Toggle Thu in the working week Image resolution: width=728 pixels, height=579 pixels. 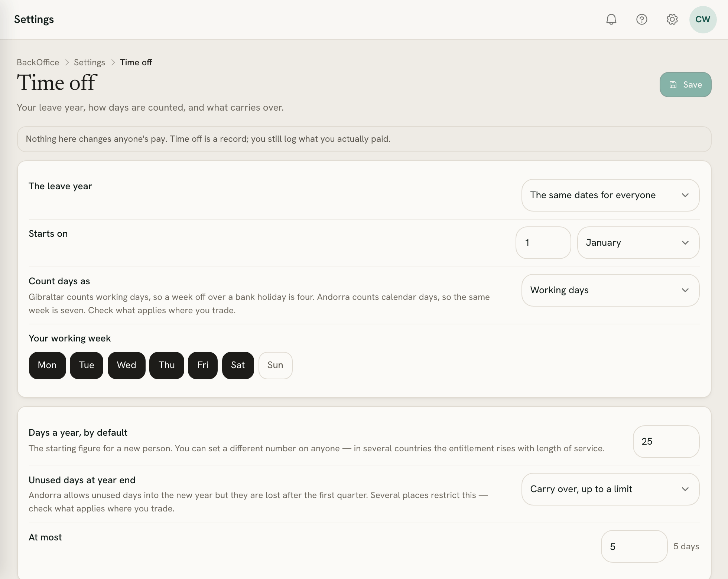166,365
